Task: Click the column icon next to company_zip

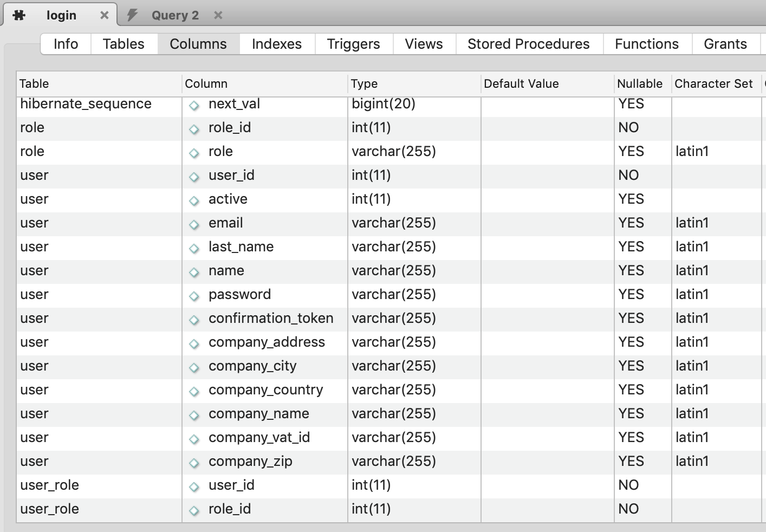Action: (194, 463)
